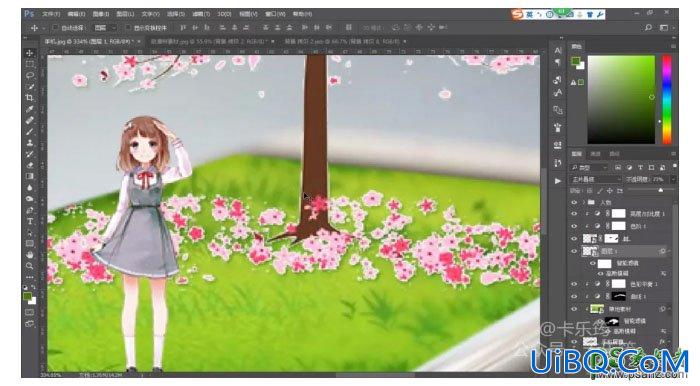Open the 图层(L) Layer menu

125,14
